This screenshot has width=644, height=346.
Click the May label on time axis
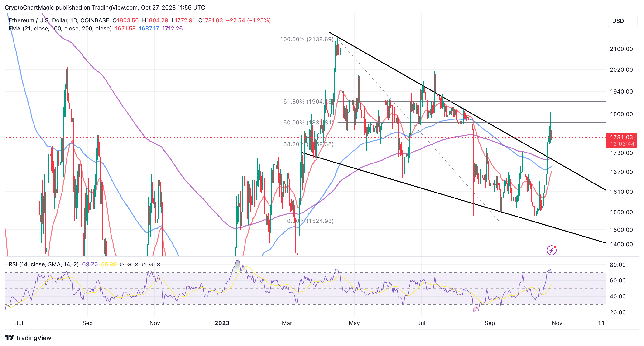(x=354, y=323)
